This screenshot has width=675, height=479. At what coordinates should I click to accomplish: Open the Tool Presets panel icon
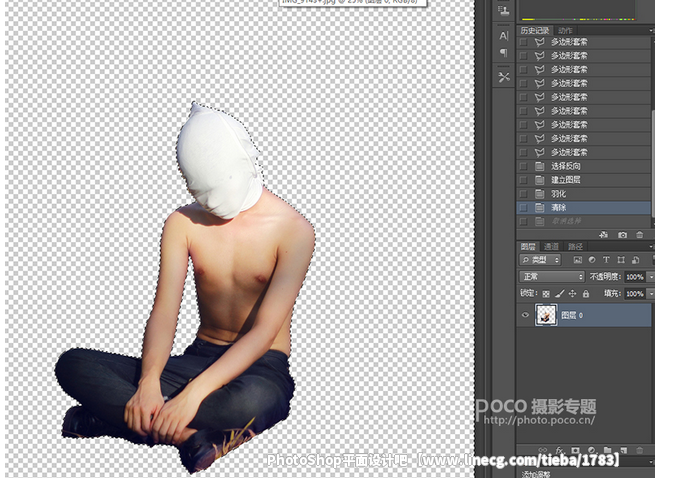[x=504, y=77]
